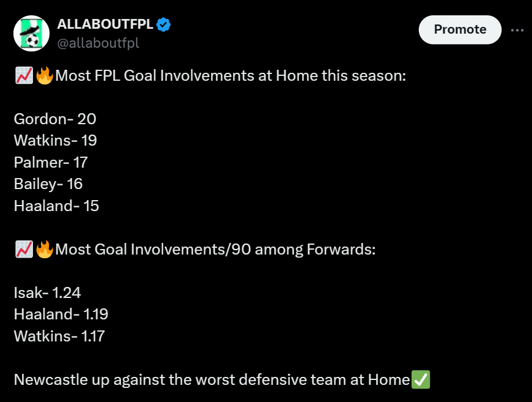Click the 'Watkins- 19' line
The width and height of the screenshot is (532, 402).
56,141
